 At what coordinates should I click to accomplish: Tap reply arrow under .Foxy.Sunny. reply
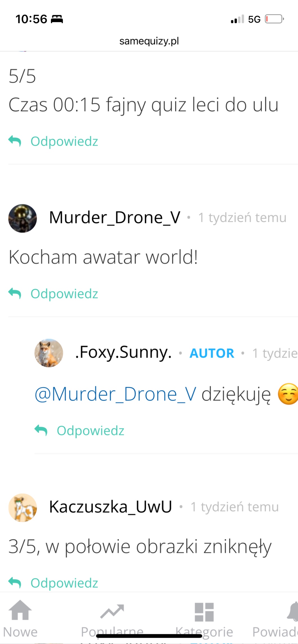[x=41, y=430]
